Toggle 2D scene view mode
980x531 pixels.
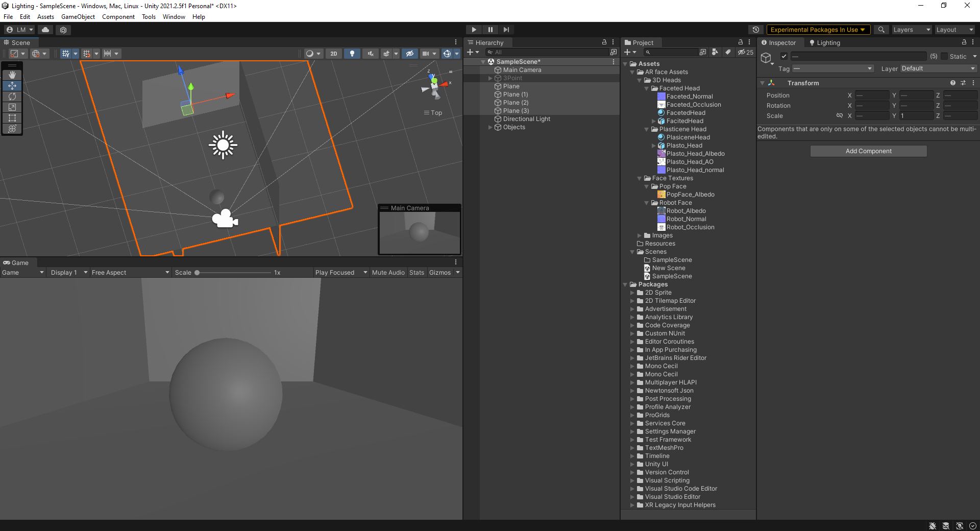point(334,54)
